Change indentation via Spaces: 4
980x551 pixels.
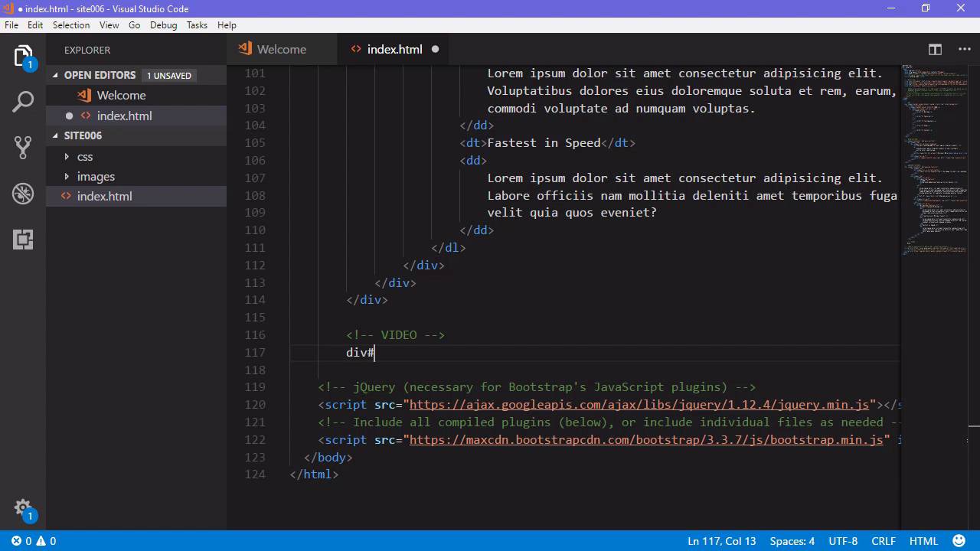tap(792, 541)
